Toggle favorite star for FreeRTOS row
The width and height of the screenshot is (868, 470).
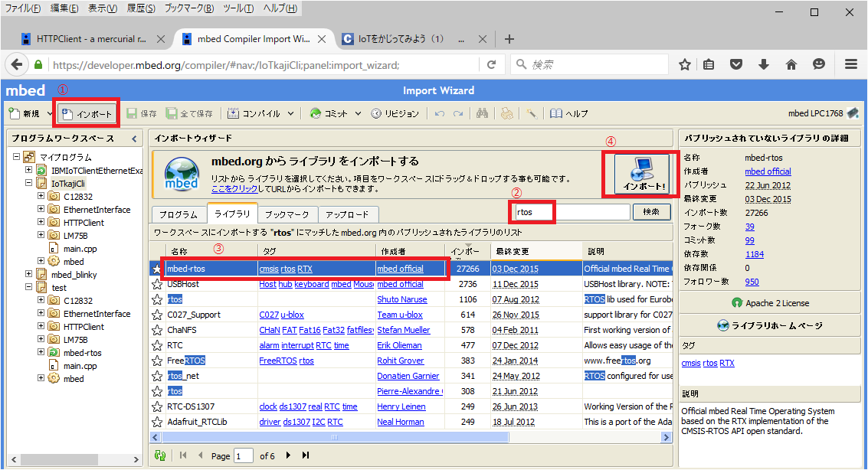click(157, 361)
